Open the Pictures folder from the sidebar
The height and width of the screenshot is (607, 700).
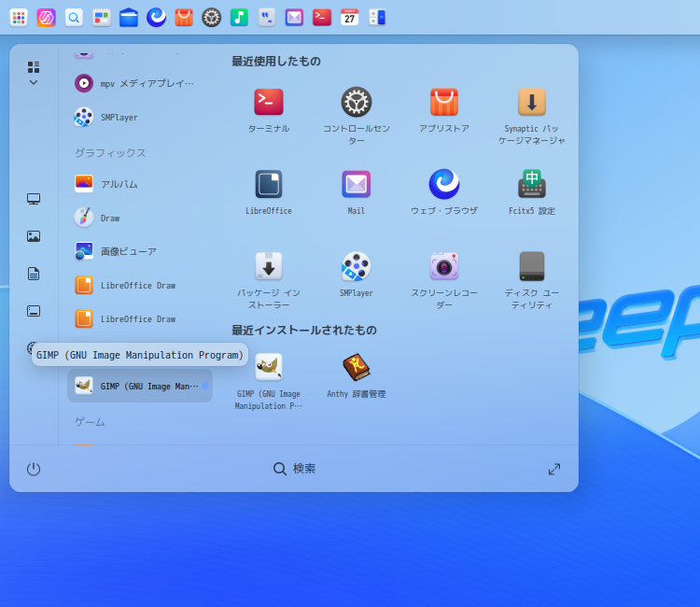(34, 236)
